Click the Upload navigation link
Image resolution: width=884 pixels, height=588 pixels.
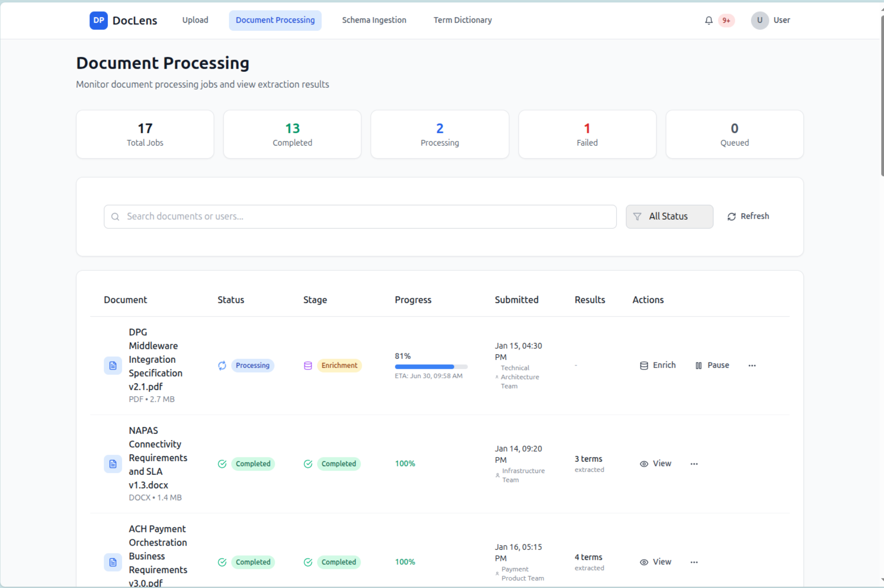(195, 20)
